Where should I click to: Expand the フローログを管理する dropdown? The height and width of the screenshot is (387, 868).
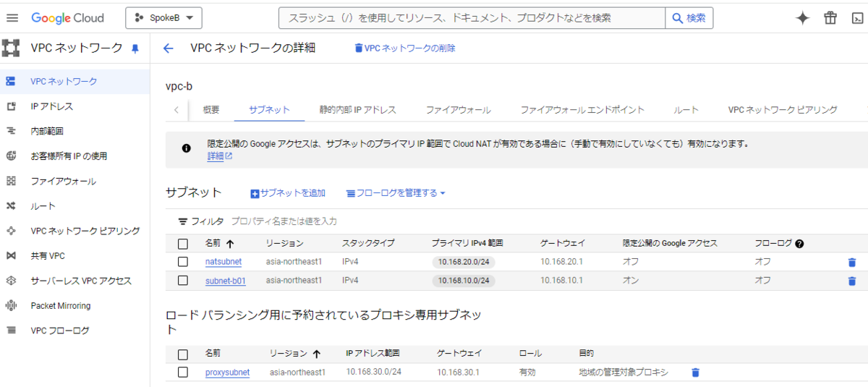(x=395, y=193)
